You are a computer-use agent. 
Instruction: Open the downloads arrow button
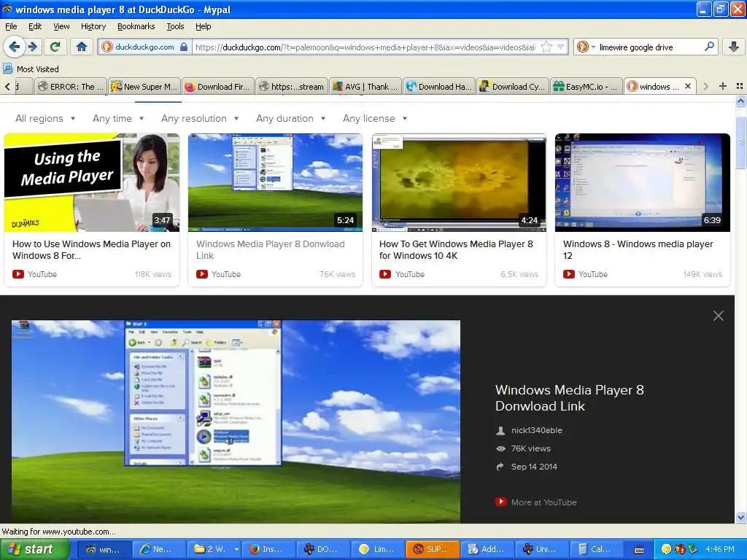click(734, 47)
